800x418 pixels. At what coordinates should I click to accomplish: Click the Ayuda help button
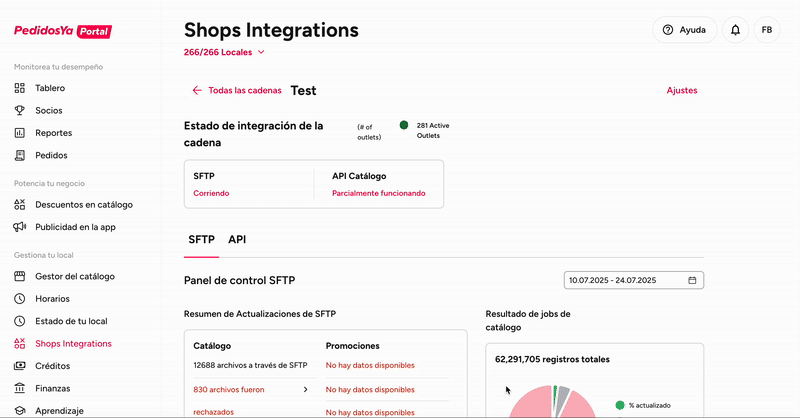tap(684, 30)
